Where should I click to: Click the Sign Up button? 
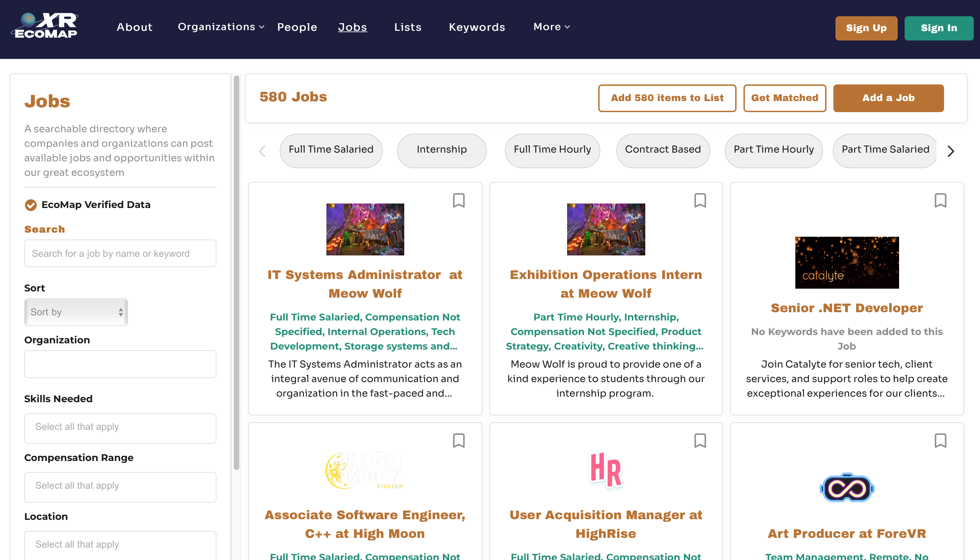pyautogui.click(x=866, y=28)
